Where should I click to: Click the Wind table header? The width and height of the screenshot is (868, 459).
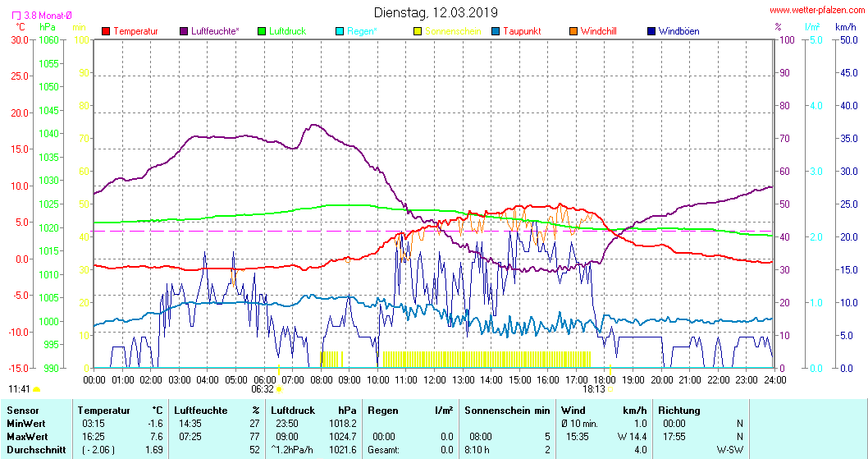point(573,411)
